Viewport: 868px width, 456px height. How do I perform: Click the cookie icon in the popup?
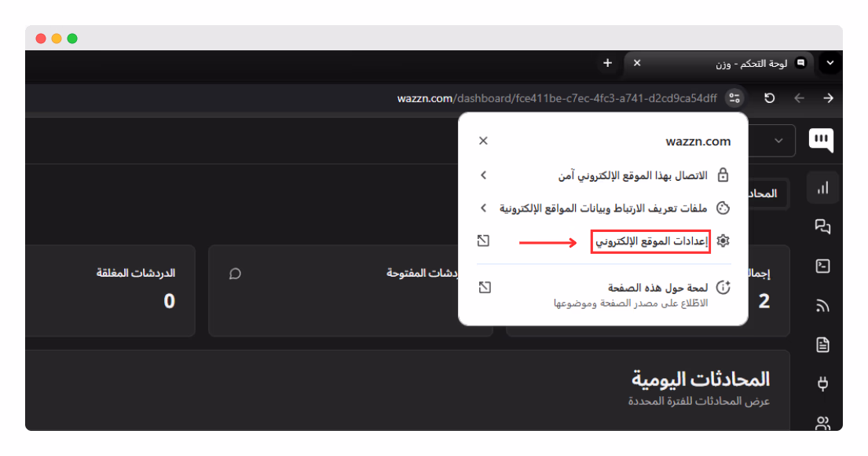(x=723, y=208)
